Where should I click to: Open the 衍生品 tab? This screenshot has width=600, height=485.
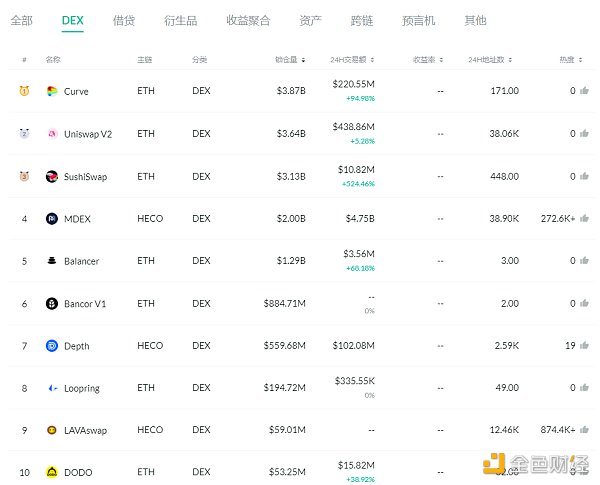[180, 20]
